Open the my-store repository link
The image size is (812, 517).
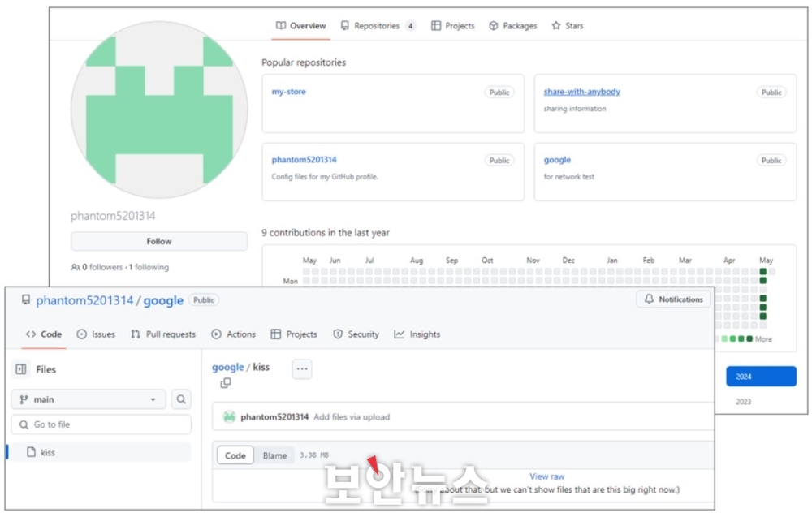point(289,92)
